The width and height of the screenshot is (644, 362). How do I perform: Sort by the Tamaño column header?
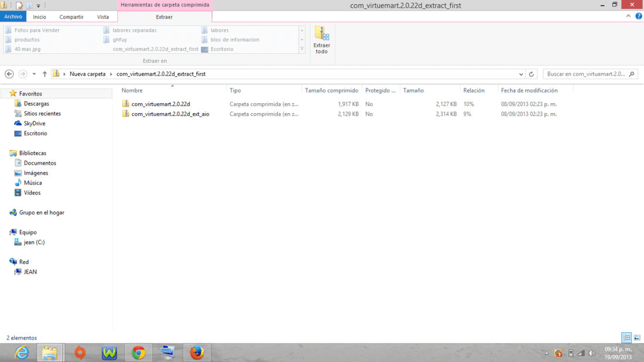(413, 90)
